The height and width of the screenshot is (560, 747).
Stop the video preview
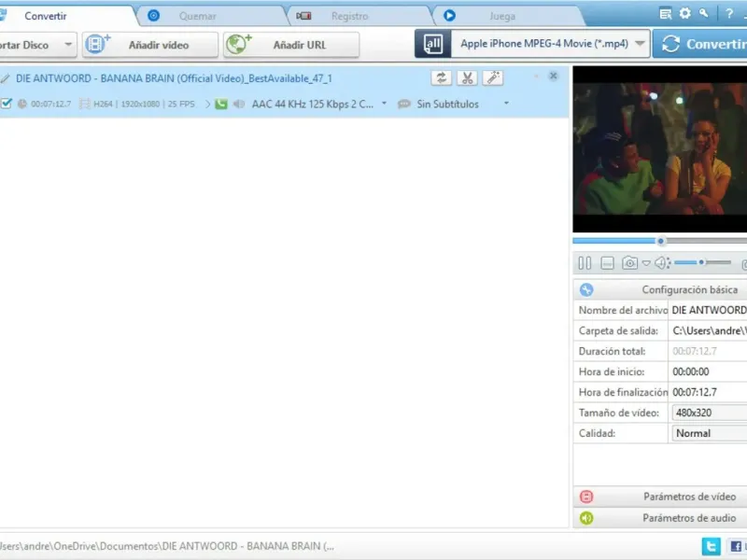pos(607,263)
